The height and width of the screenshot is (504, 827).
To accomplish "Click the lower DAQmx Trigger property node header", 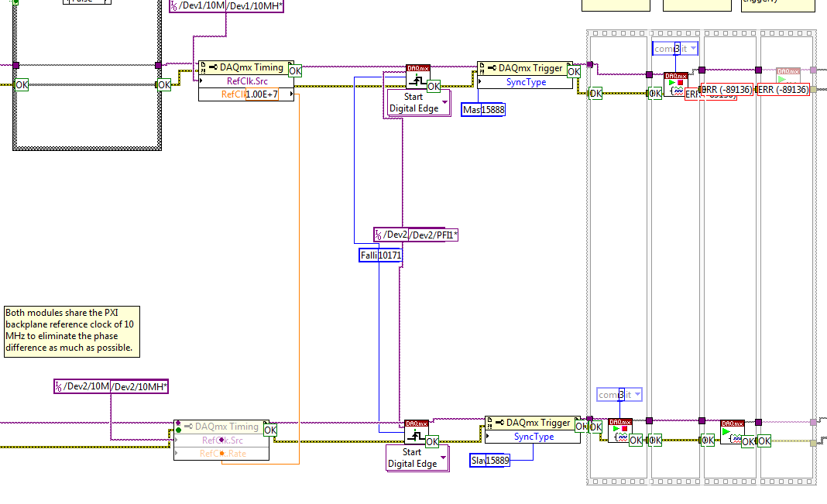I will 533,423.
